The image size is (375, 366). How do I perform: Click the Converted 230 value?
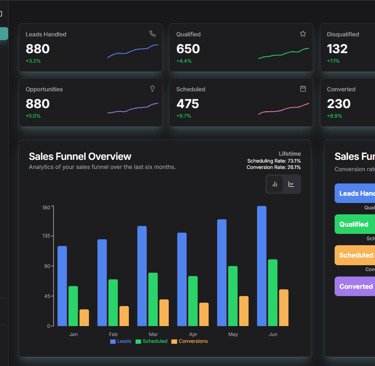tap(339, 104)
